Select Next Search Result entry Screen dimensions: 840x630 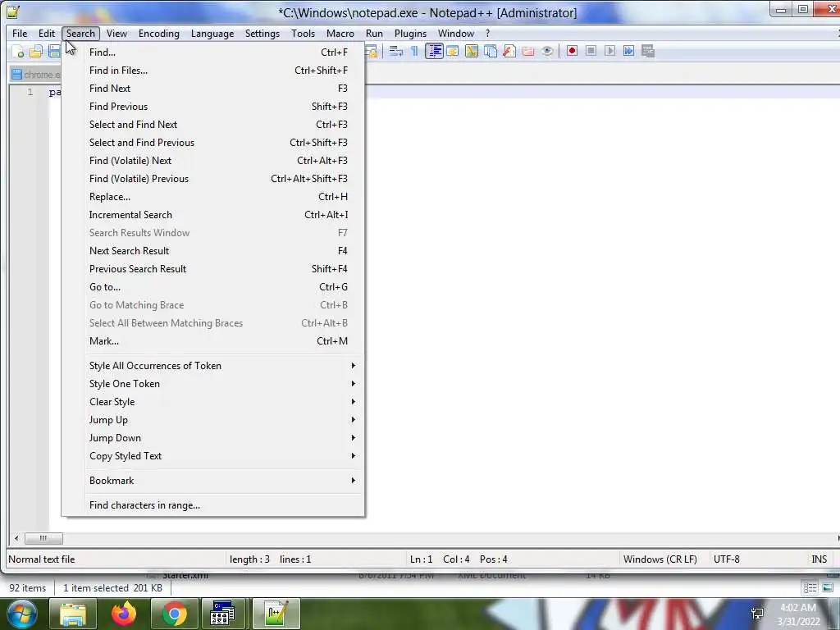pyautogui.click(x=213, y=251)
